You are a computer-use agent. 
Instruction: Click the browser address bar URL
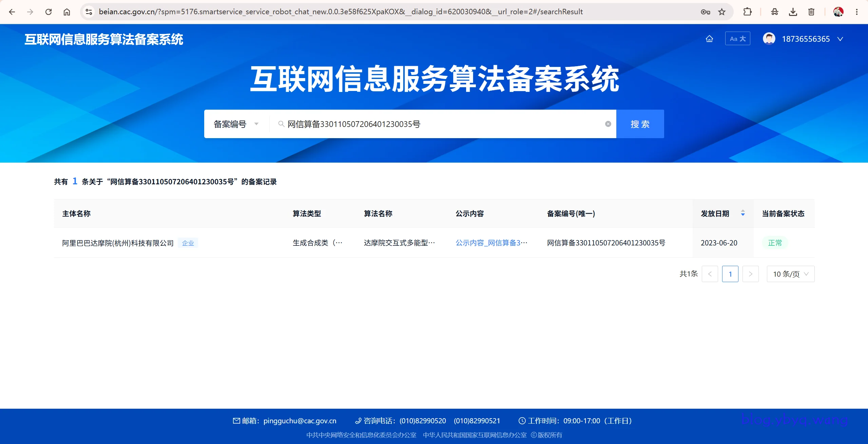tap(341, 12)
